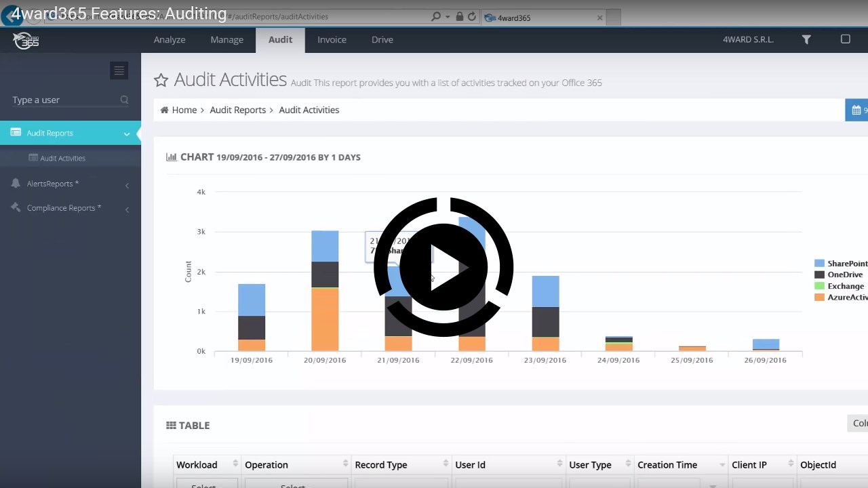Sort table by Record Type column
Viewport: 868px width, 488px height.
click(x=446, y=464)
